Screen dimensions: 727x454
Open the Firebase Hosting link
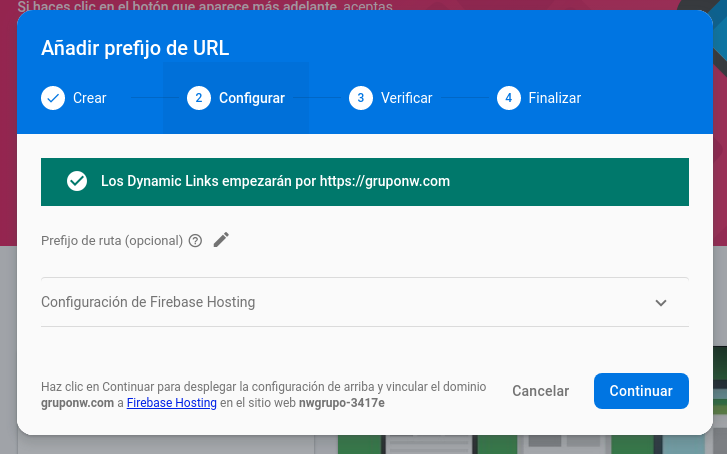172,403
